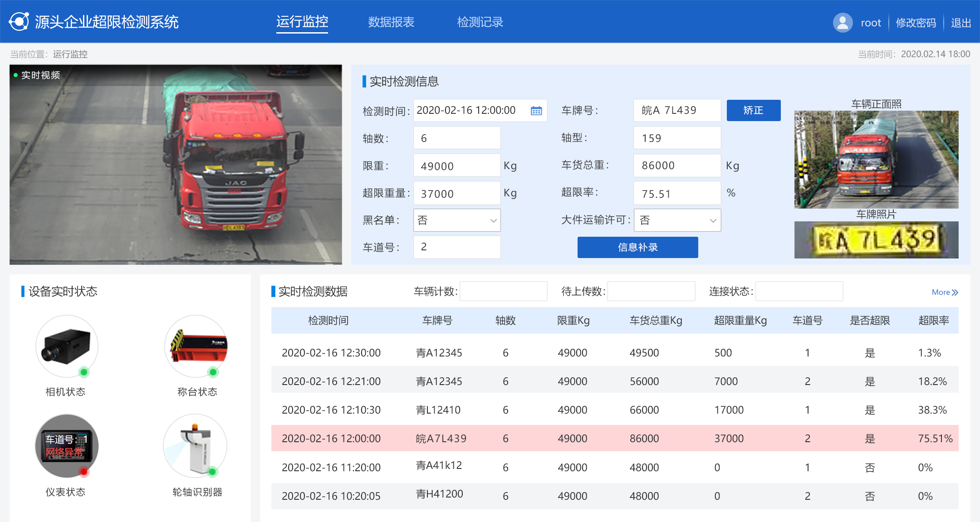Viewport: 980px width, 522px height.
Task: Click the 车辆计数 input field
Action: tap(503, 291)
